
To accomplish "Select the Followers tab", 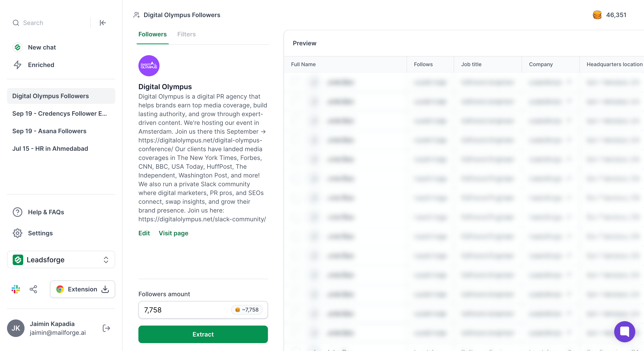I will [152, 34].
